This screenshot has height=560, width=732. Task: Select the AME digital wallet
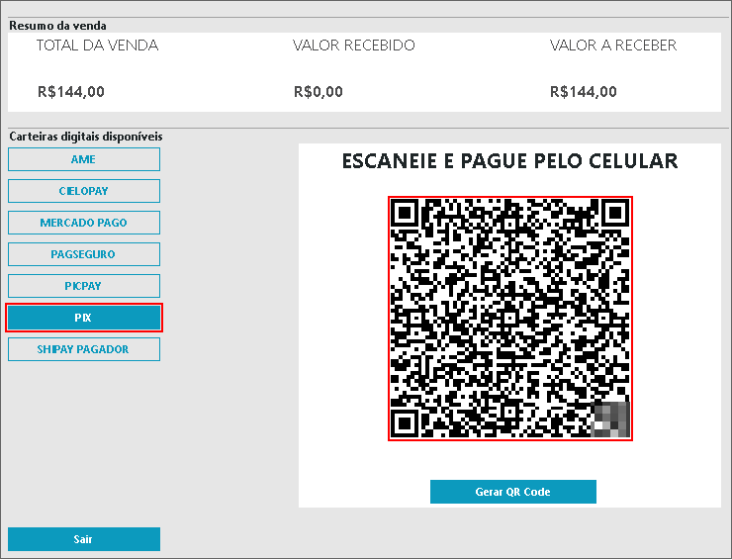(x=84, y=159)
